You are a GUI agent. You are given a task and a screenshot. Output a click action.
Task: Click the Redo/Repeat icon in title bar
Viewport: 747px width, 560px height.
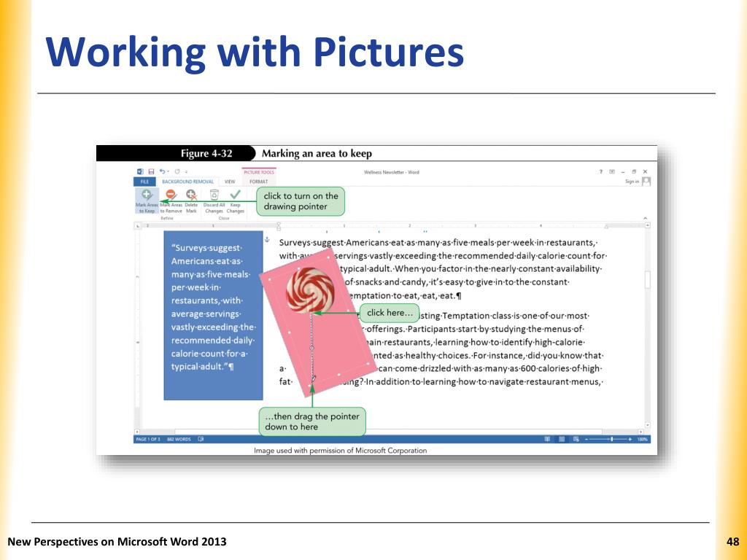coord(177,171)
